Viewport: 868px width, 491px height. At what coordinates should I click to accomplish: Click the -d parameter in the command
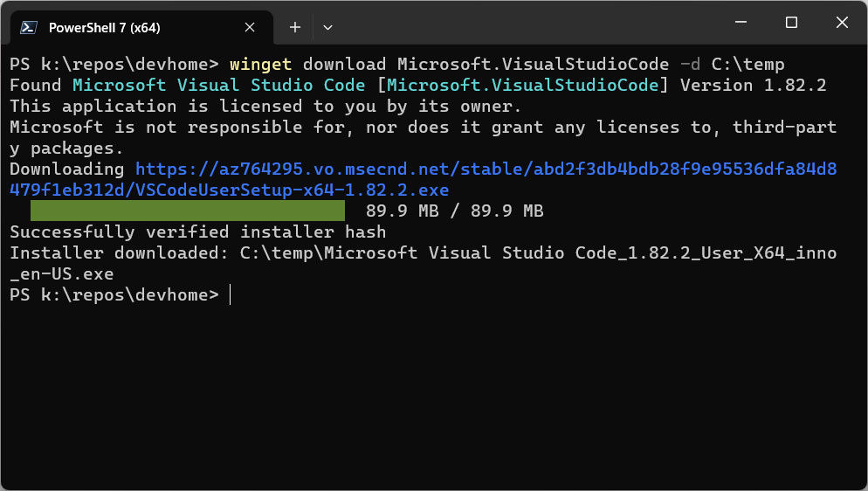690,64
